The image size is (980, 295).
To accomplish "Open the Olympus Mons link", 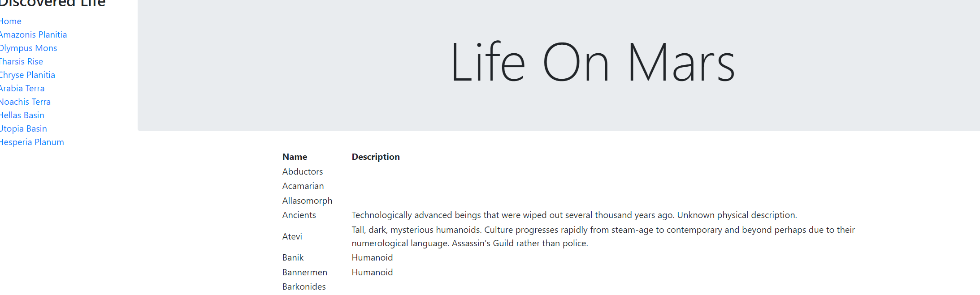I will (28, 48).
